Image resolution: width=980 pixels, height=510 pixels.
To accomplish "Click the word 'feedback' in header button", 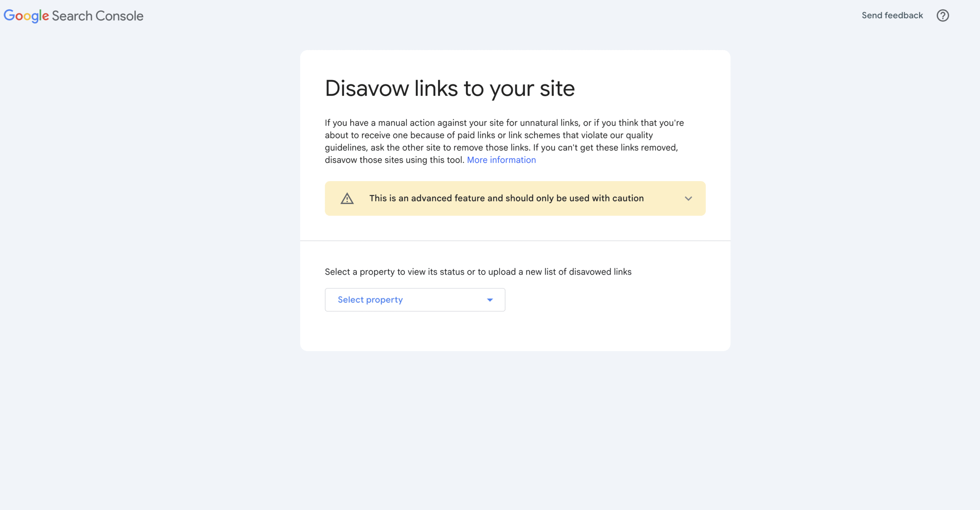I will (x=903, y=15).
